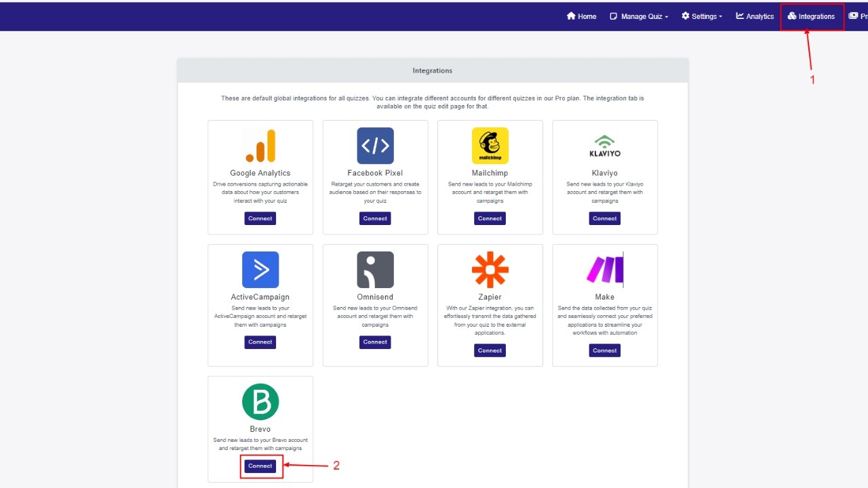868x488 pixels.
Task: Click the ActiveCampaign arrow logo
Action: click(260, 270)
